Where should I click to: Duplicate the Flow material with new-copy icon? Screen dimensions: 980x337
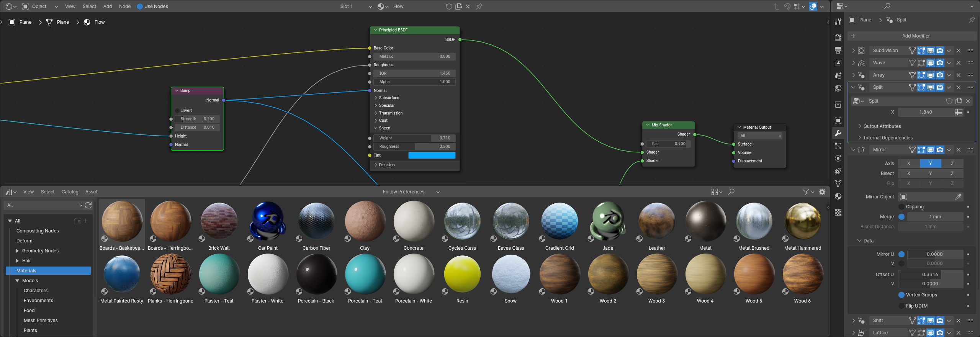[x=458, y=7]
